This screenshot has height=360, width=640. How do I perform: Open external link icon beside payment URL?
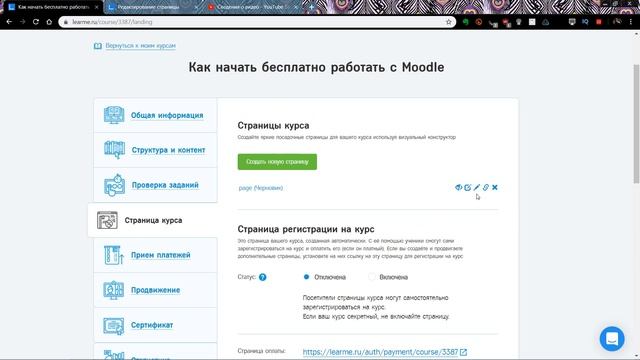tap(463, 352)
